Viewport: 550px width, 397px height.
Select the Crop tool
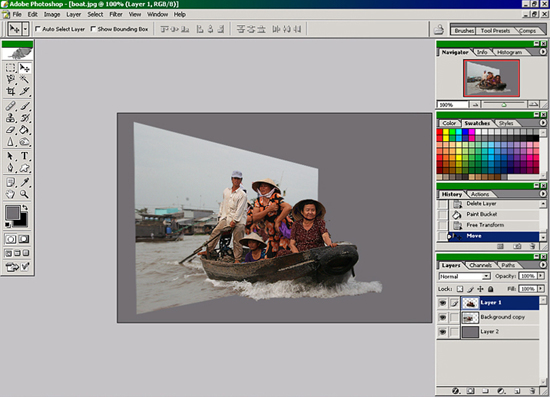coord(11,91)
